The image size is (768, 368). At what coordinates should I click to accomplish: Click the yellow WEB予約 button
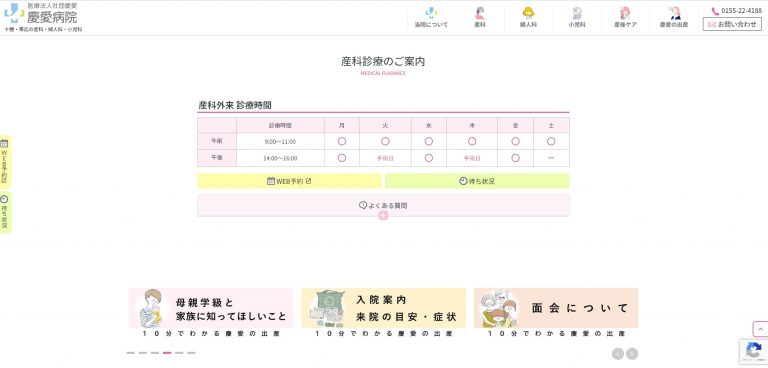click(289, 181)
